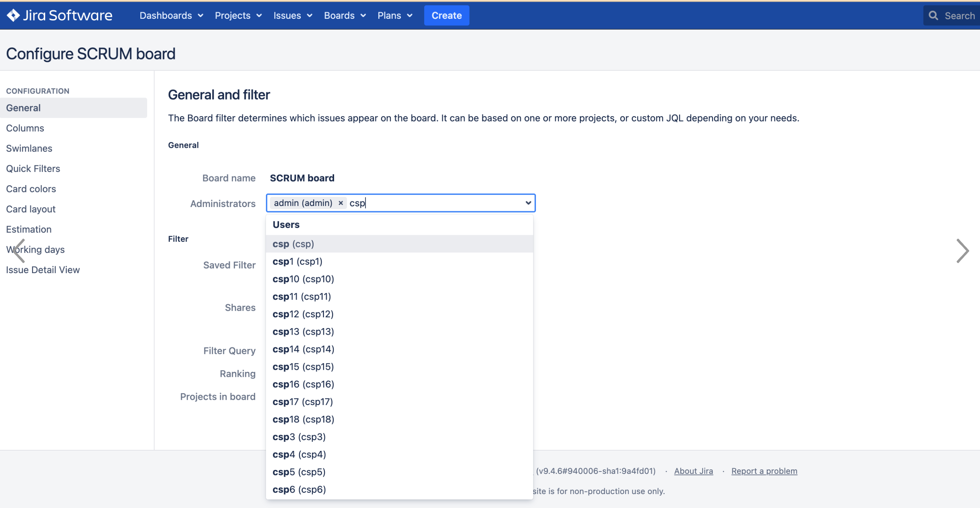Open the Boards menu
This screenshot has width=980, height=508.
(x=345, y=16)
